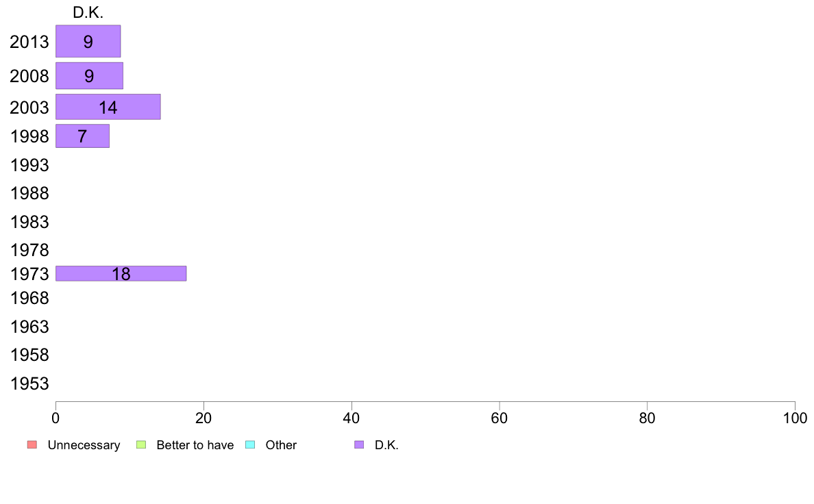The image size is (814, 504).
Task: Click the 60 tick on the x-axis
Action: pos(500,418)
